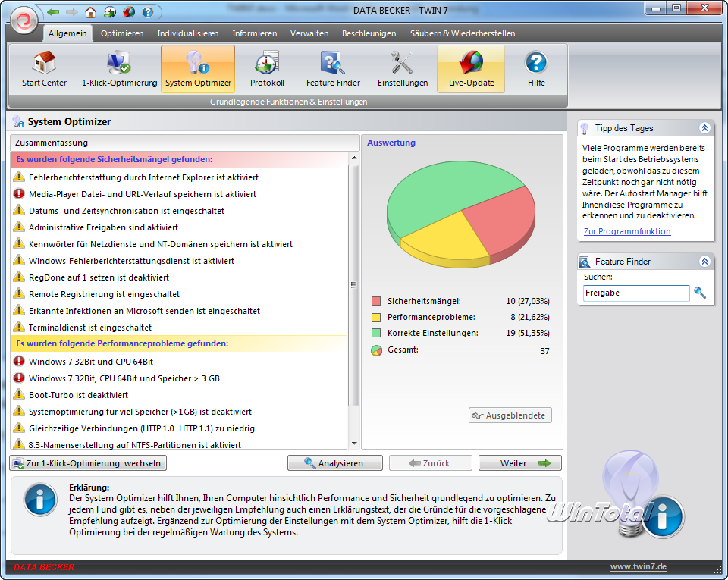Image resolution: width=728 pixels, height=580 pixels.
Task: Open the Informieren tab
Action: [255, 33]
